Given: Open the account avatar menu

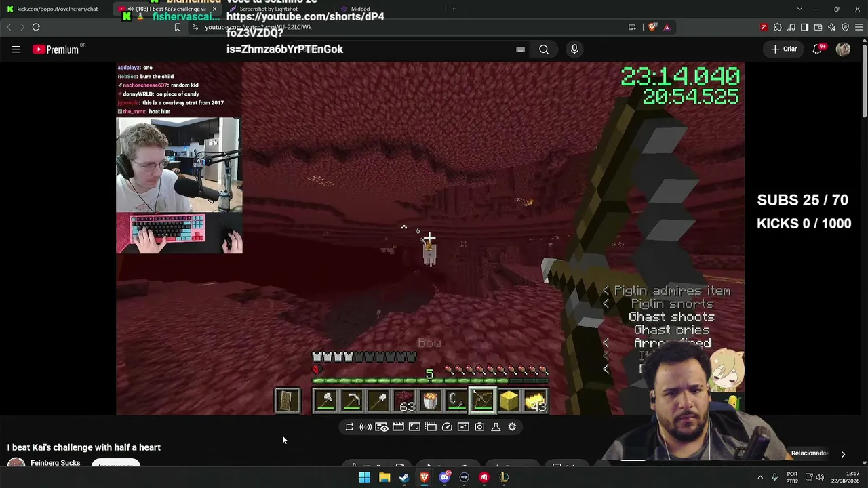Looking at the screenshot, I should [x=843, y=49].
